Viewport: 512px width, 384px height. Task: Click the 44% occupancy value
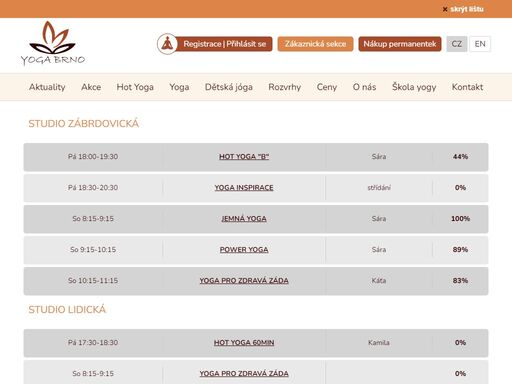click(x=460, y=157)
